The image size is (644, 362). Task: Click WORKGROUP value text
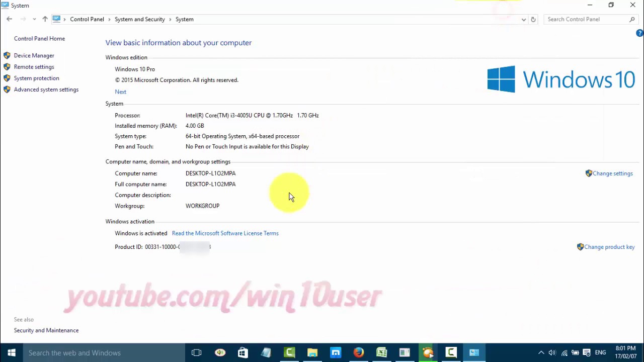202,206
